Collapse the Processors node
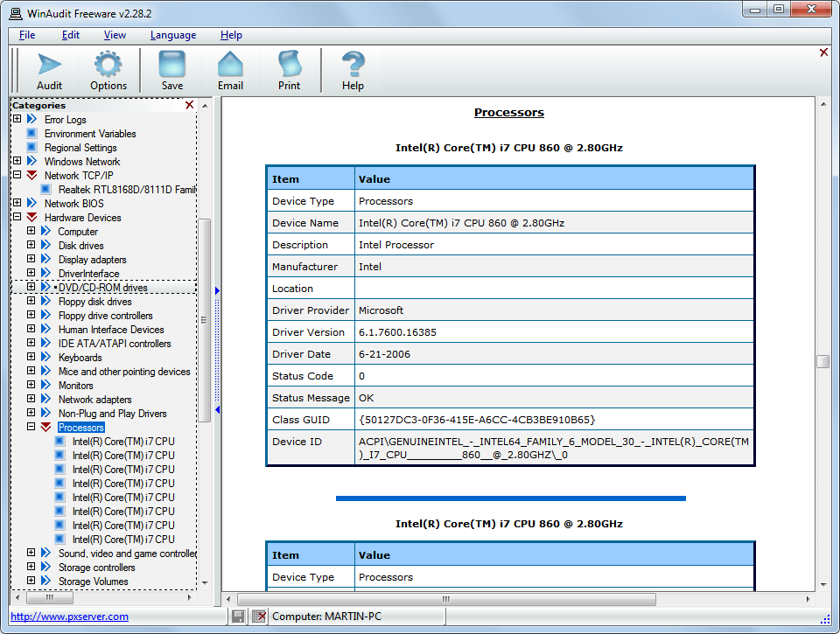The width and height of the screenshot is (840, 634). point(31,427)
